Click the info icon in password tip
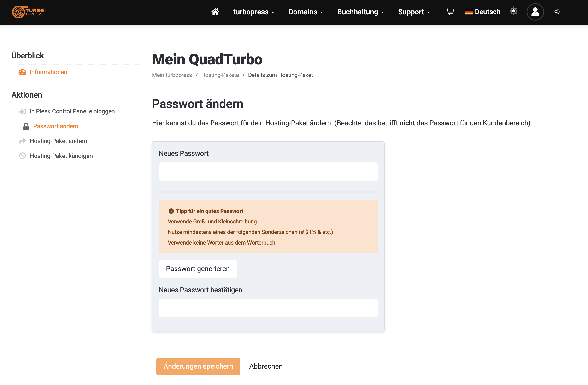588x385 pixels. pos(171,211)
